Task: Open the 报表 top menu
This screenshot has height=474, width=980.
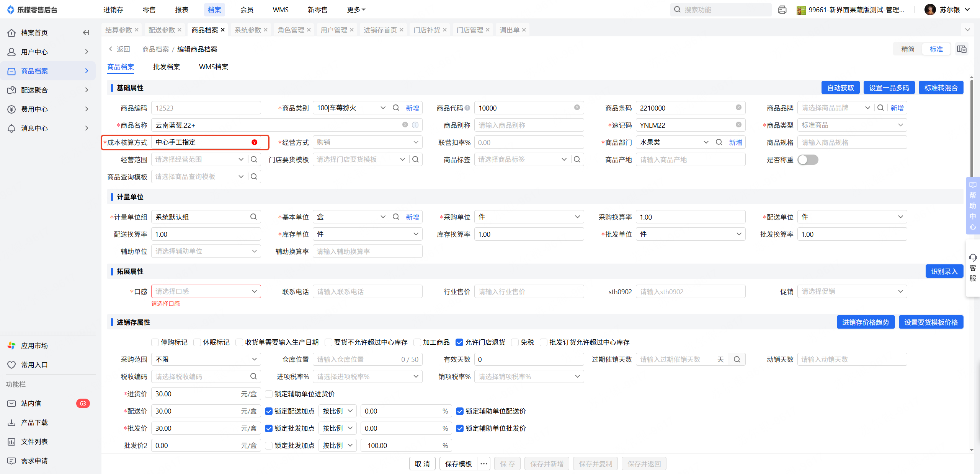Action: pos(182,10)
